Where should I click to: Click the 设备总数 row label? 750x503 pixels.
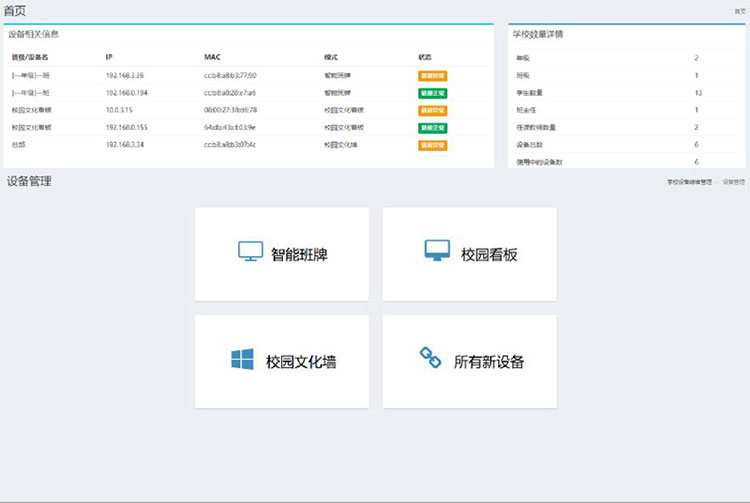[529, 144]
